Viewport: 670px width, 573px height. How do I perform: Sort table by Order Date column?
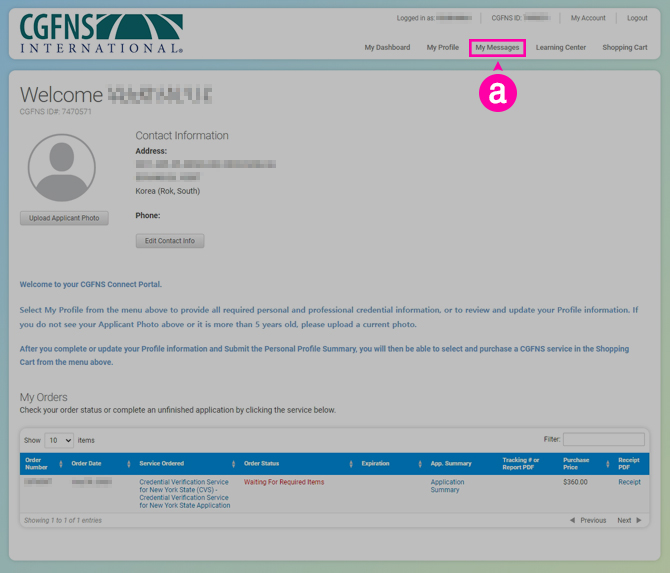tap(100, 464)
